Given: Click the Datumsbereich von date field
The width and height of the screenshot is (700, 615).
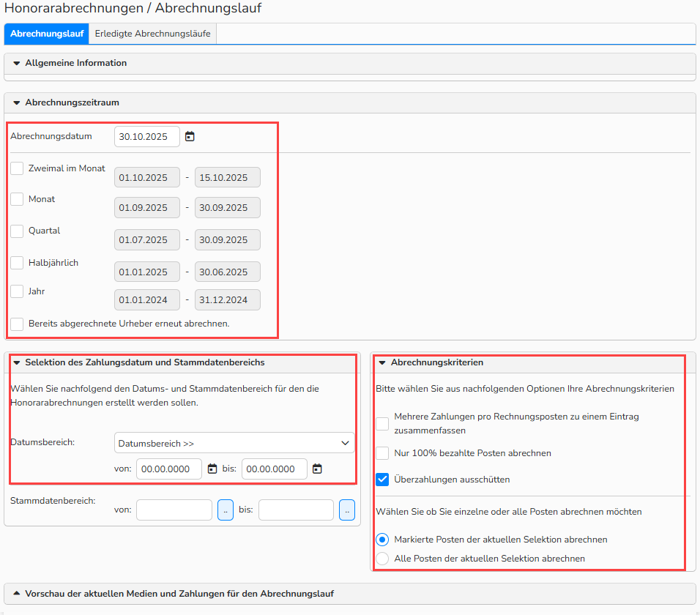Looking at the screenshot, I should coord(169,469).
